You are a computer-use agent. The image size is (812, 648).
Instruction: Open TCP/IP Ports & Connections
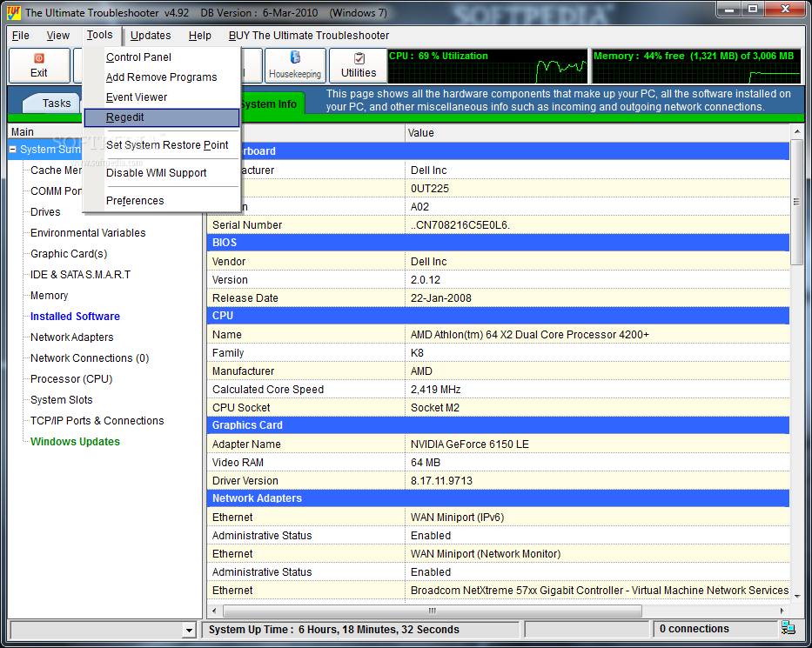click(x=97, y=421)
